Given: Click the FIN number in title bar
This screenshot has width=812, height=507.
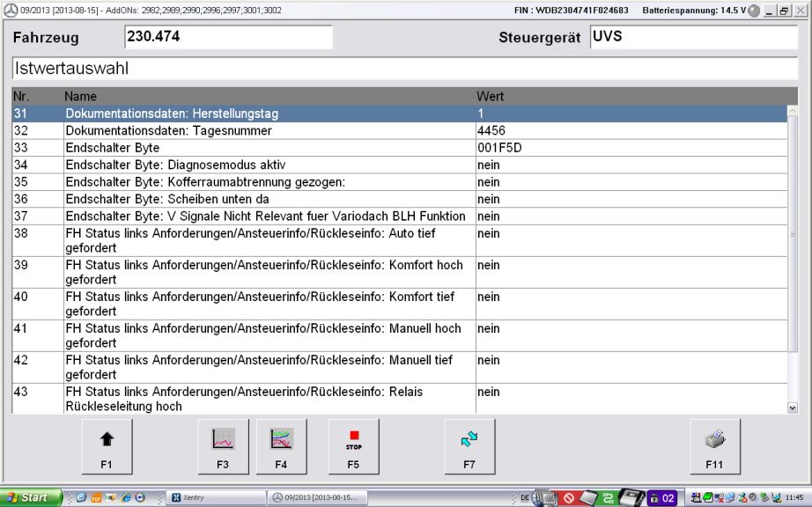Looking at the screenshot, I should pyautogui.click(x=572, y=11).
